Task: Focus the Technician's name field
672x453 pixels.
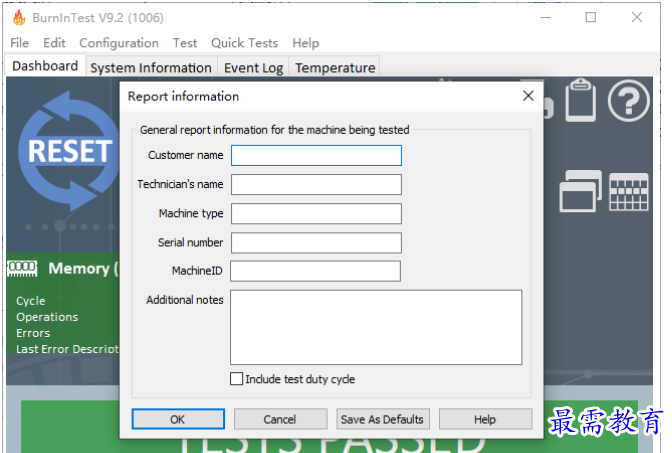Action: pyautogui.click(x=316, y=184)
